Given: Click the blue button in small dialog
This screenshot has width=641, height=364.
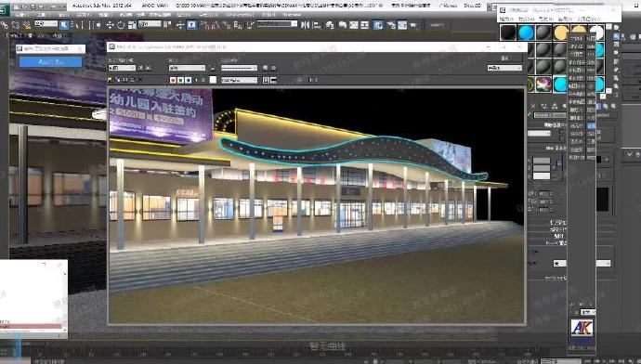Looking at the screenshot, I should click(51, 61).
